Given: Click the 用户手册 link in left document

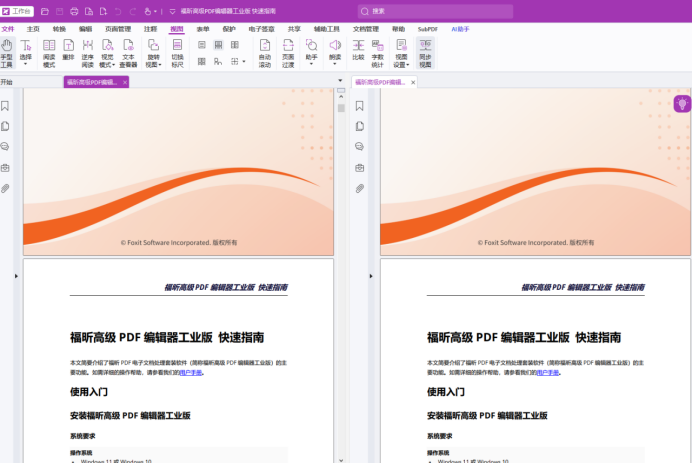Looking at the screenshot, I should pos(191,372).
